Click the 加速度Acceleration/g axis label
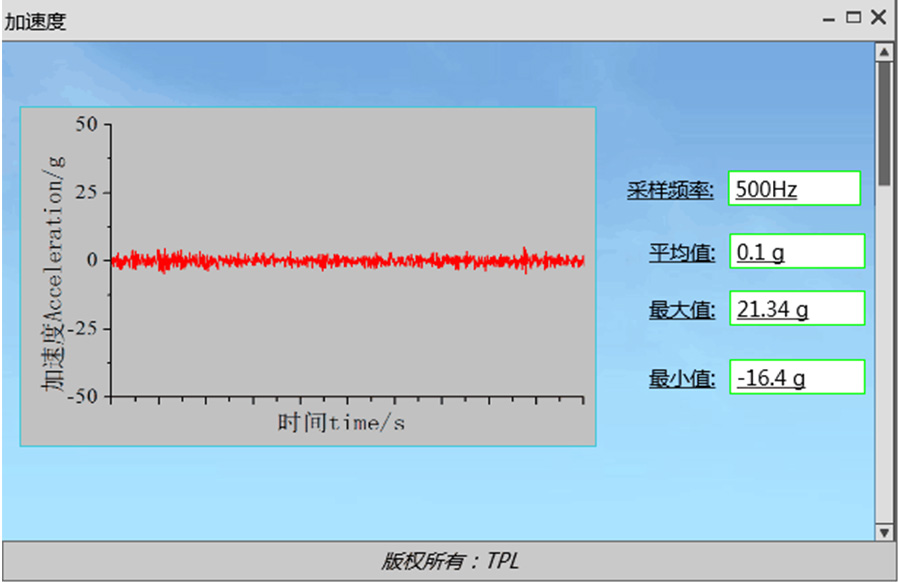898x582 pixels. [x=54, y=273]
